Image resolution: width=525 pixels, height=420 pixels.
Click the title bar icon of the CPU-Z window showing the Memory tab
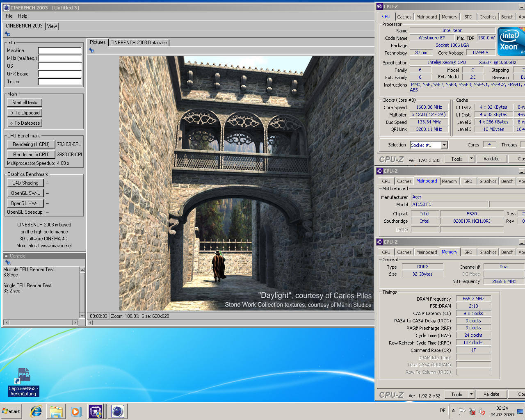(x=380, y=242)
